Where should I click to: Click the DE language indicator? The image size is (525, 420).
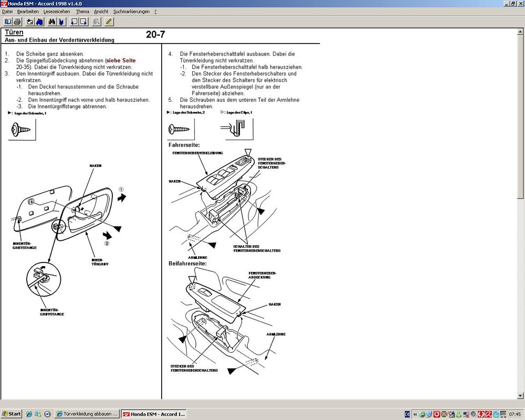coord(407,414)
